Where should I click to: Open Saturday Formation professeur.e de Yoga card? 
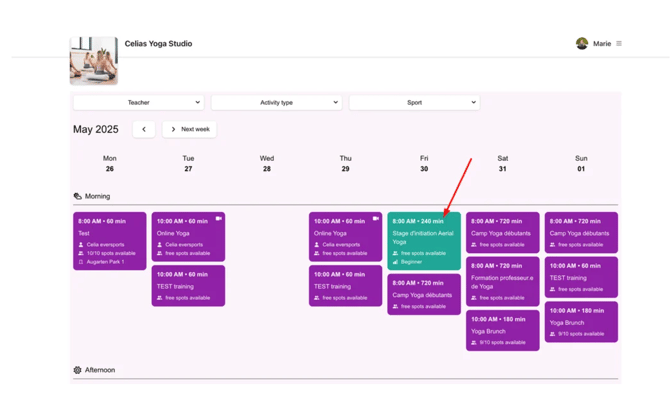[x=502, y=282]
